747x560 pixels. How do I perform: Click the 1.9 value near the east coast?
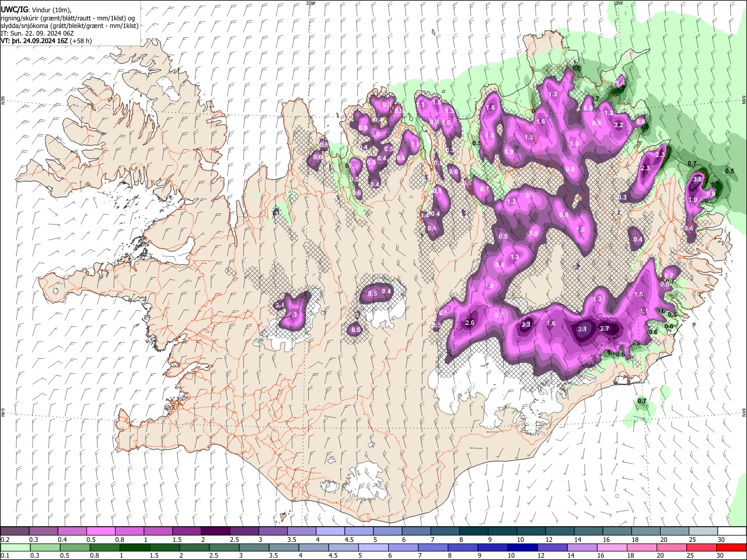point(693,199)
